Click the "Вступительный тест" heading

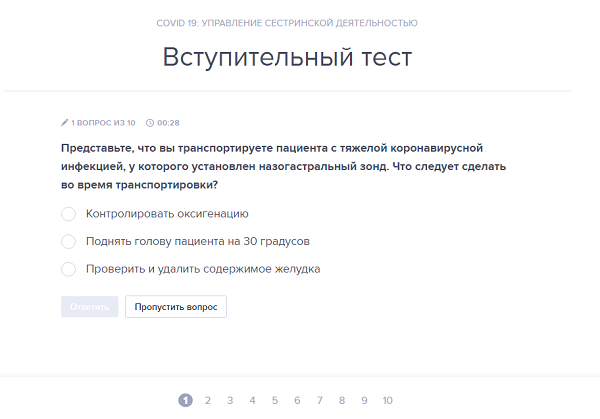click(287, 58)
